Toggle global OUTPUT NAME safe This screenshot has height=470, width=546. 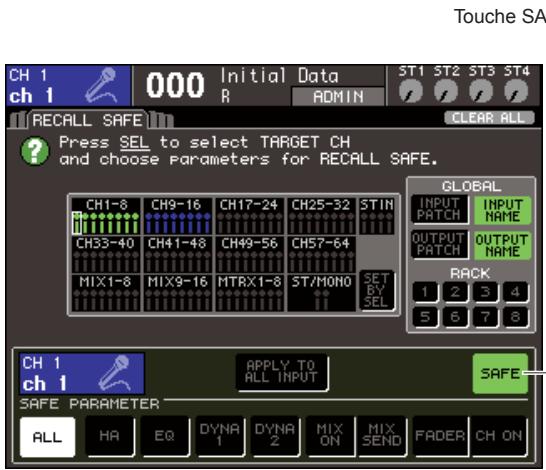coord(503,245)
